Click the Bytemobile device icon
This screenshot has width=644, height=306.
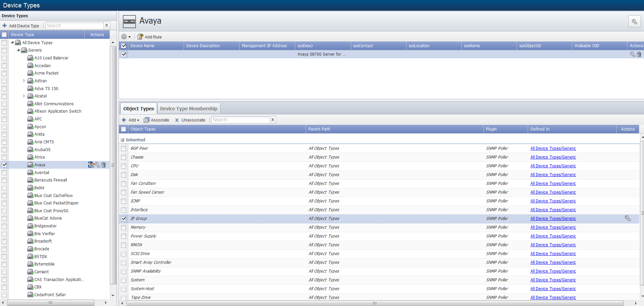[x=30, y=264]
